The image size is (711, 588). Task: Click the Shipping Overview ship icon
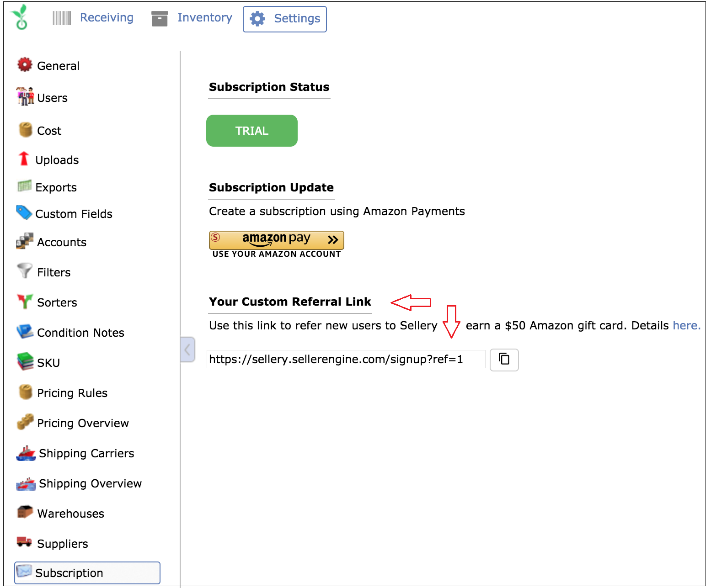pyautogui.click(x=26, y=484)
